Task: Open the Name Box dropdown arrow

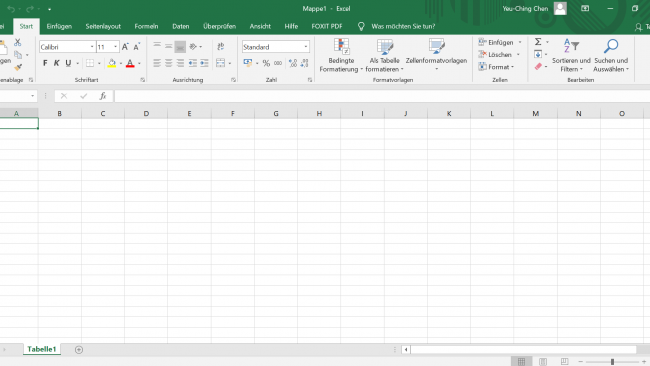Action: tap(32, 96)
